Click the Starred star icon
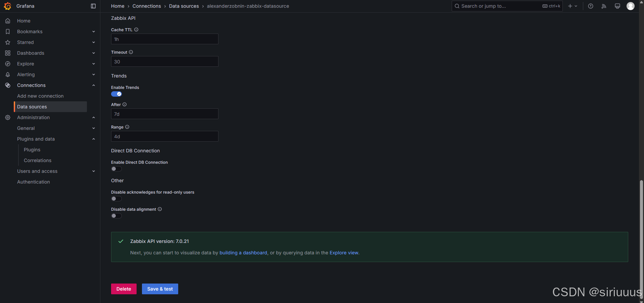Image resolution: width=644 pixels, height=303 pixels. [x=8, y=42]
